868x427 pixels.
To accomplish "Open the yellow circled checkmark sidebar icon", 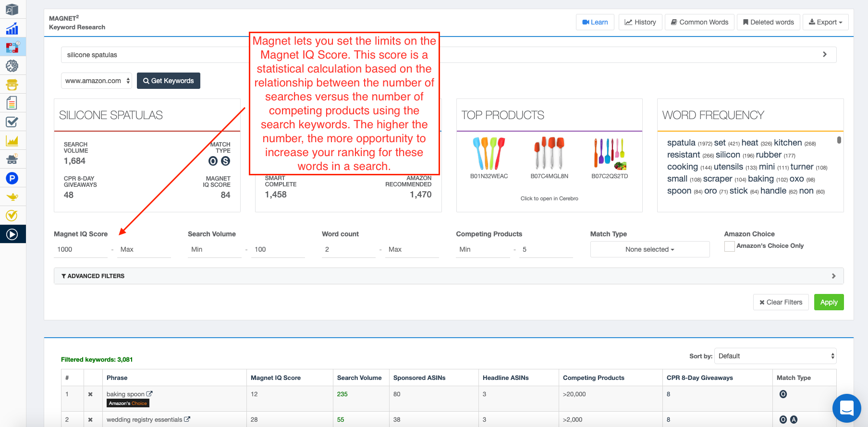I will coord(12,215).
